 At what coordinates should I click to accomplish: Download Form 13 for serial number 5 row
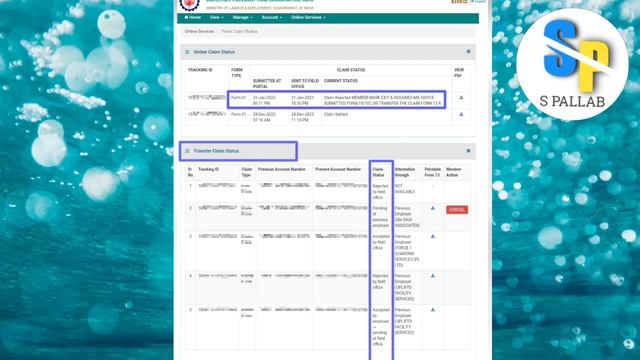click(x=433, y=310)
